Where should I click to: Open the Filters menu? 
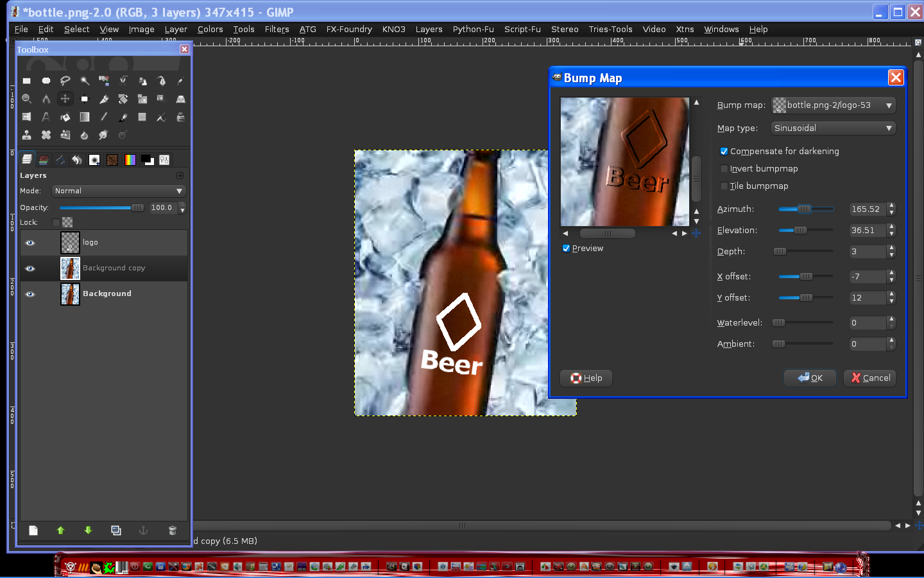pos(277,29)
